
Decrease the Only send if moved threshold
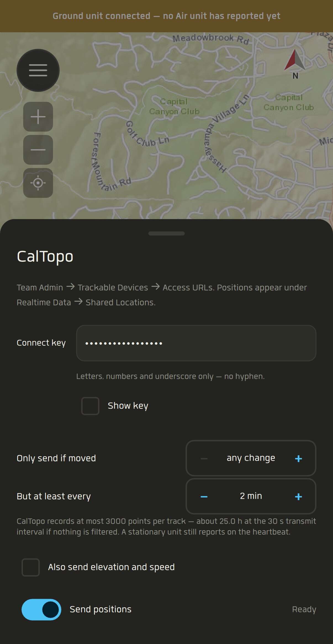pyautogui.click(x=204, y=459)
